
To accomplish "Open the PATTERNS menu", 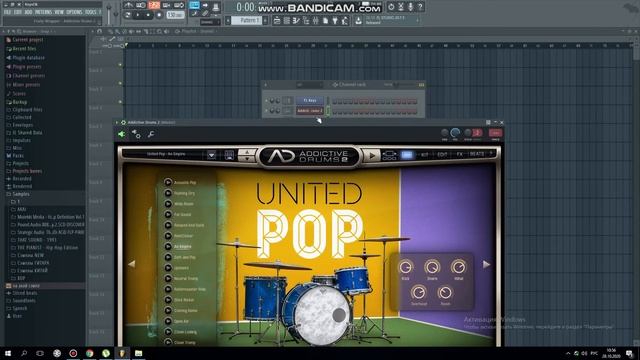I will [43, 12].
